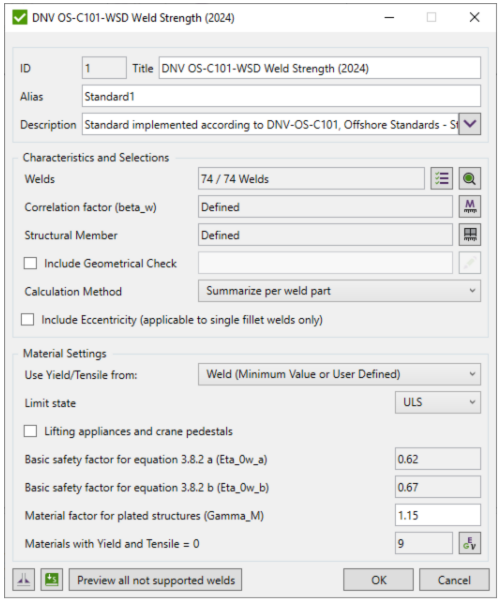The width and height of the screenshot is (502, 603).
Task: Open the correlation factor beta_w editor icon
Action: [469, 207]
